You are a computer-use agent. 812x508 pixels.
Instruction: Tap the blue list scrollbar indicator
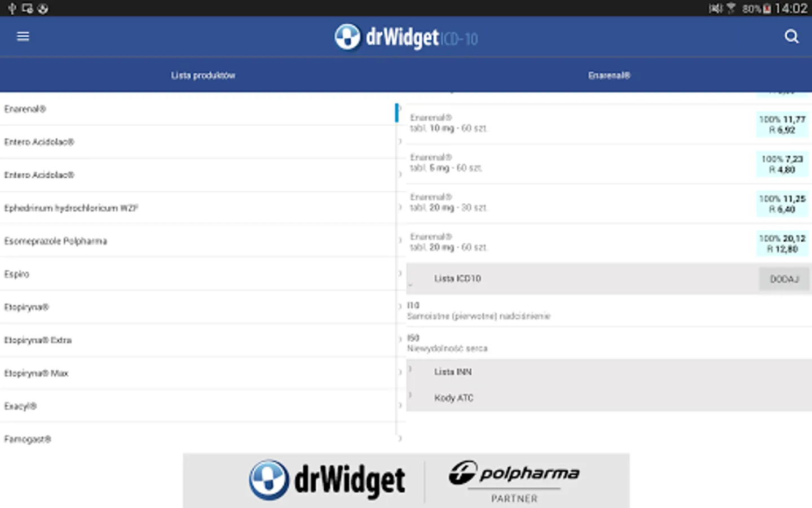point(397,113)
